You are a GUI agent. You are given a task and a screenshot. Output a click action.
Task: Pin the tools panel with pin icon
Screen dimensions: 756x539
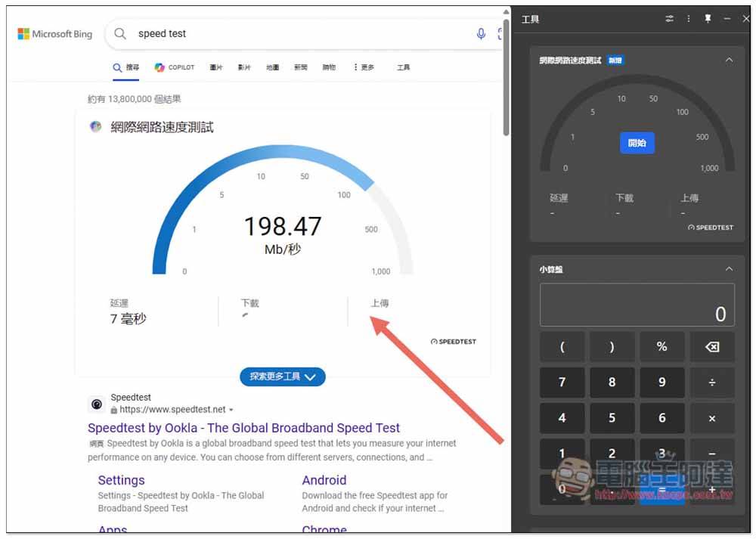click(x=708, y=19)
